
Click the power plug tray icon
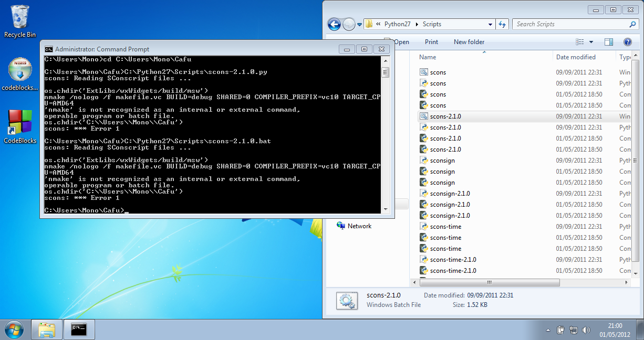(x=560, y=331)
